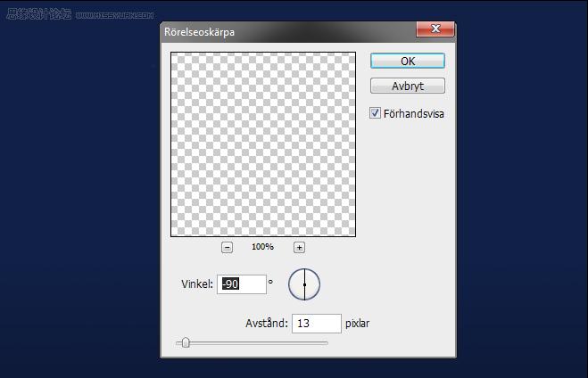Zoom out the preview with minus button
Viewport: 588px width, 378px height.
[227, 248]
